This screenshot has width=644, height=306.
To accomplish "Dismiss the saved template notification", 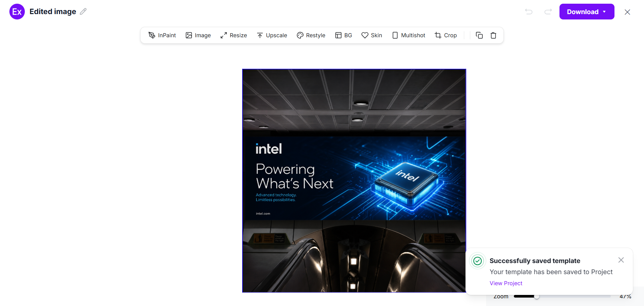I will [621, 260].
